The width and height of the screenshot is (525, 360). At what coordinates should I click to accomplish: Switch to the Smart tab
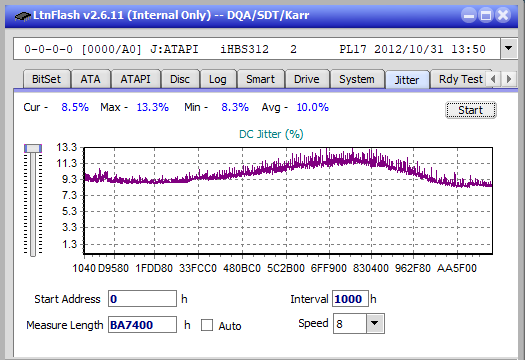pos(260,79)
